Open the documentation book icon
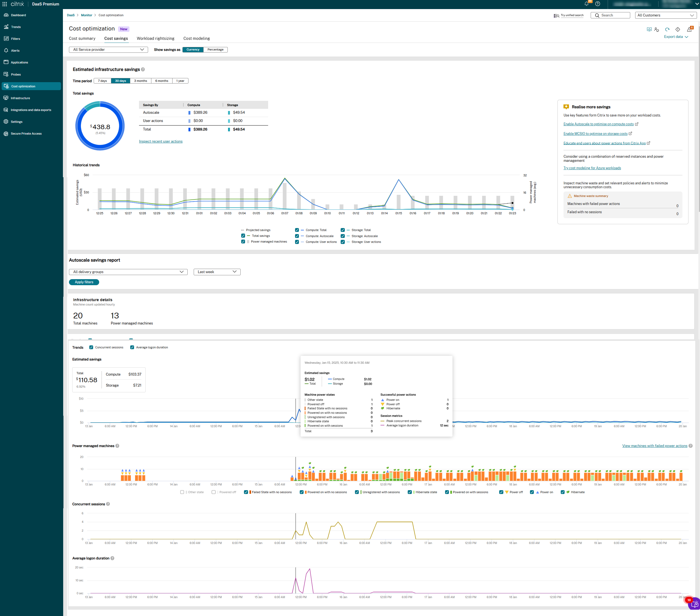Viewport: 700px width, 616px height. pos(649,29)
